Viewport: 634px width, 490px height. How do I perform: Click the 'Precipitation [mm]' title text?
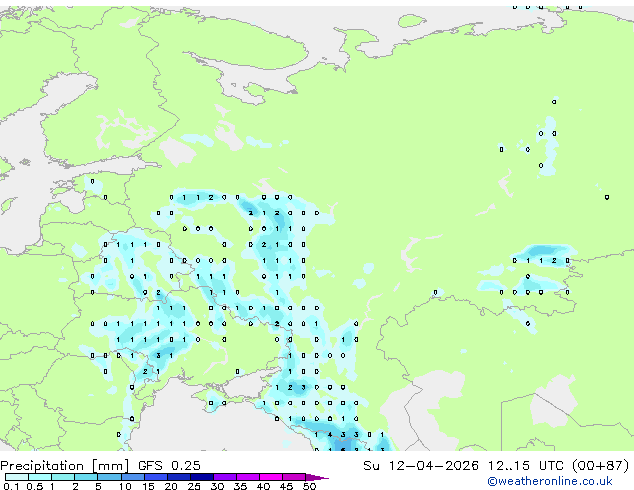click(x=65, y=466)
